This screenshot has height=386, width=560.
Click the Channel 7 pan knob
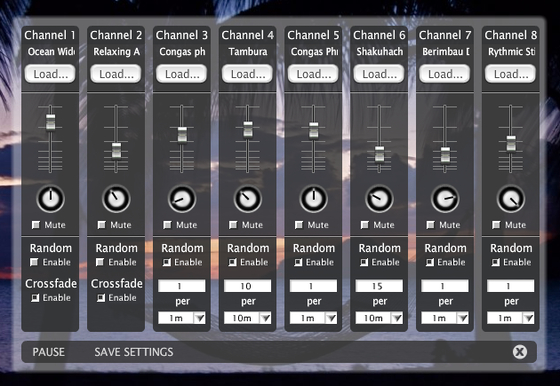445,199
